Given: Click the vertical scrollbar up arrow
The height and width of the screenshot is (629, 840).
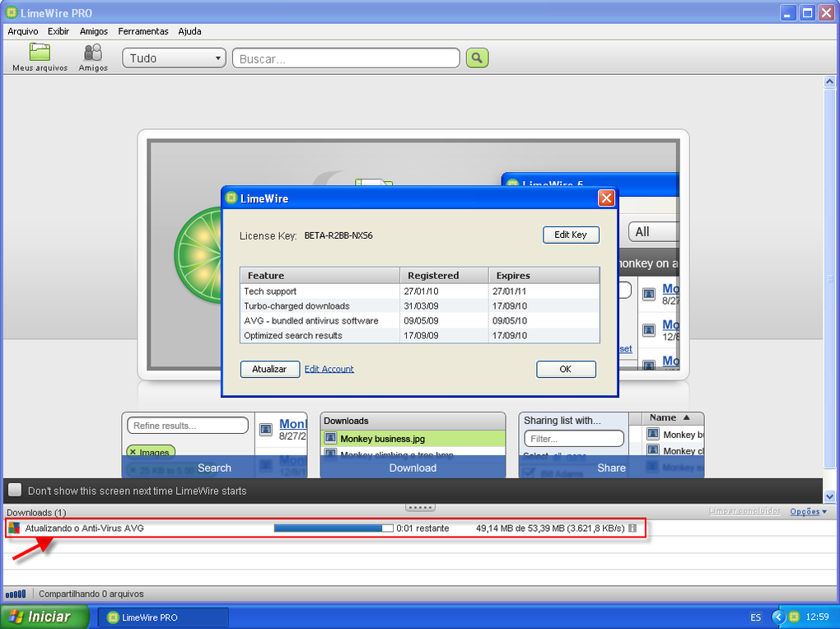Looking at the screenshot, I should [829, 82].
